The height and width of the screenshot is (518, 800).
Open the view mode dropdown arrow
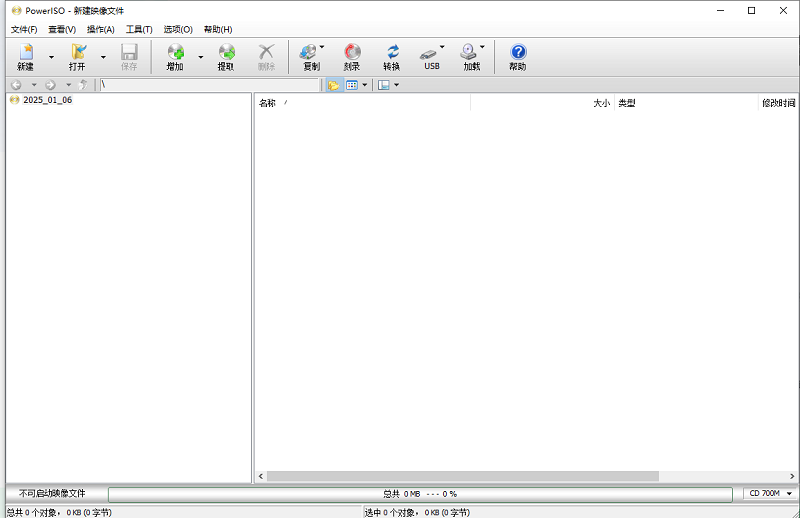(x=365, y=86)
